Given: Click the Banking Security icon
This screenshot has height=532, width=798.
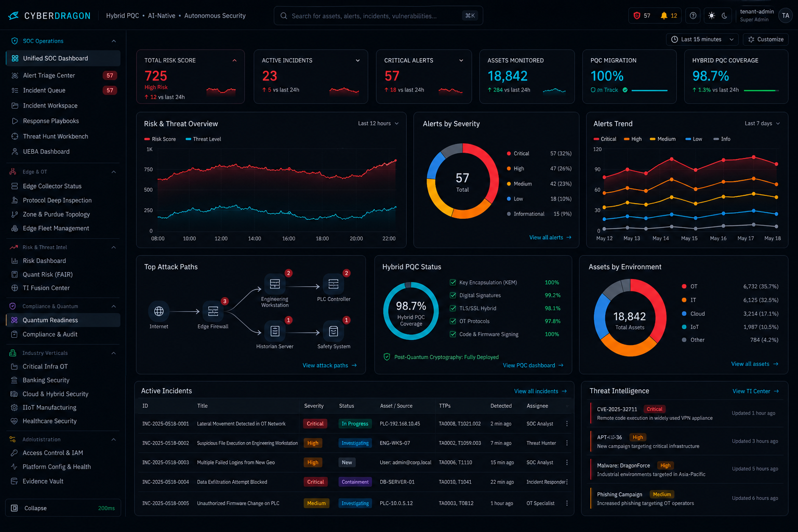Looking at the screenshot, I should [14, 380].
